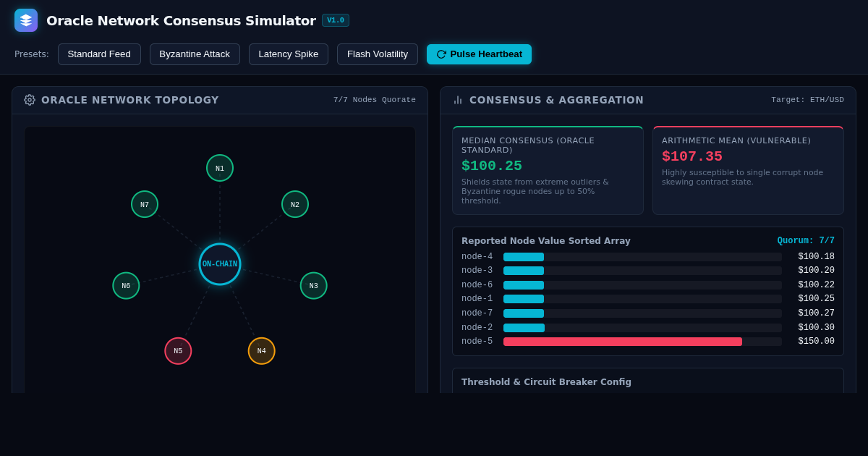
Task: Select node N3 in the topology
Action: (314, 285)
